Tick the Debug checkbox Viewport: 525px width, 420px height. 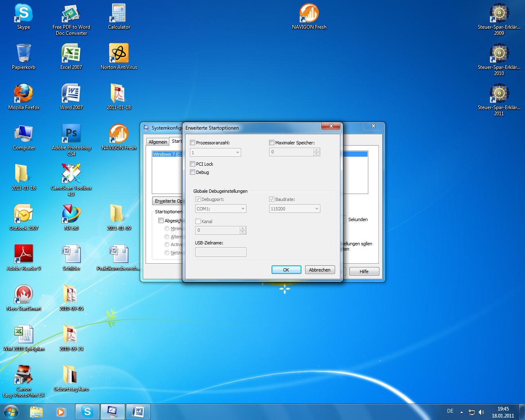pos(192,172)
